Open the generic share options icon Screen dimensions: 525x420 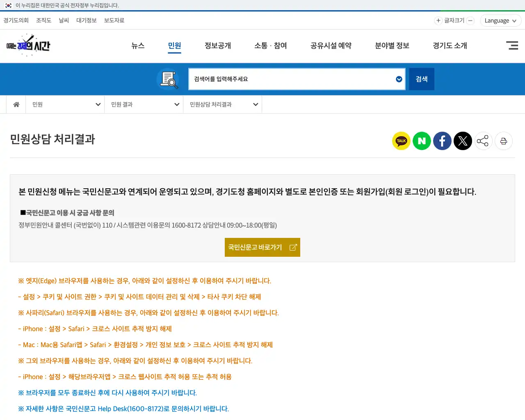tap(483, 141)
